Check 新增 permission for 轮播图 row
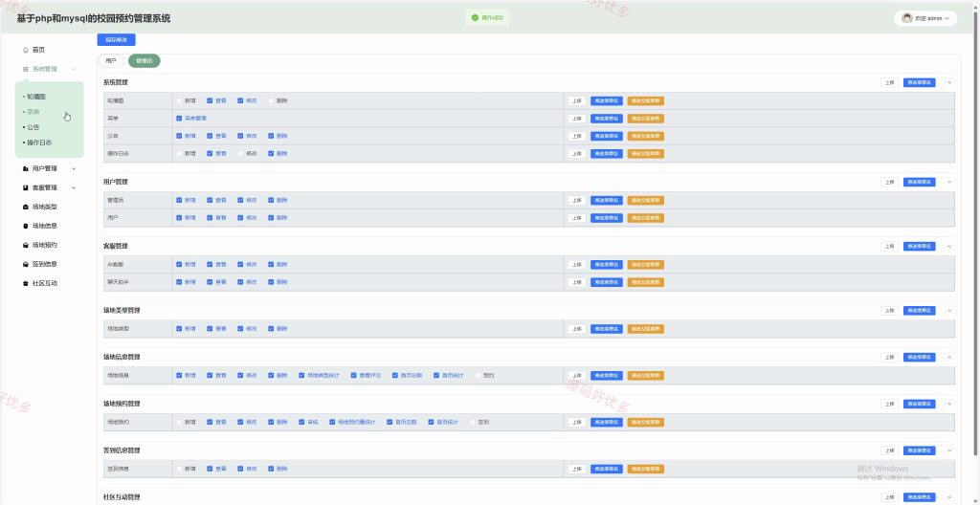This screenshot has width=980, height=505. point(179,100)
